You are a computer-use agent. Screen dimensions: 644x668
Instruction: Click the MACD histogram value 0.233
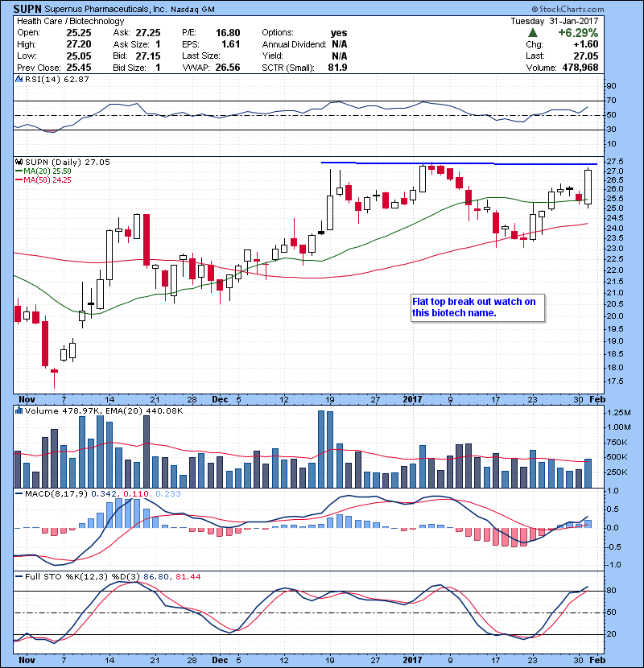click(x=168, y=494)
